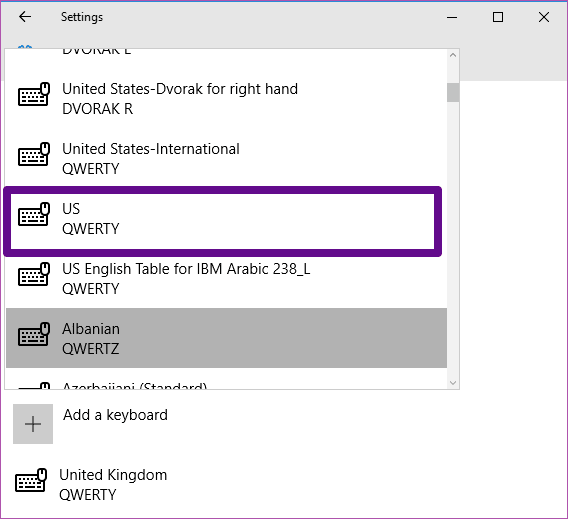The width and height of the screenshot is (568, 519).
Task: Click the keyboard icon beside United States-International
Action: pos(34,154)
